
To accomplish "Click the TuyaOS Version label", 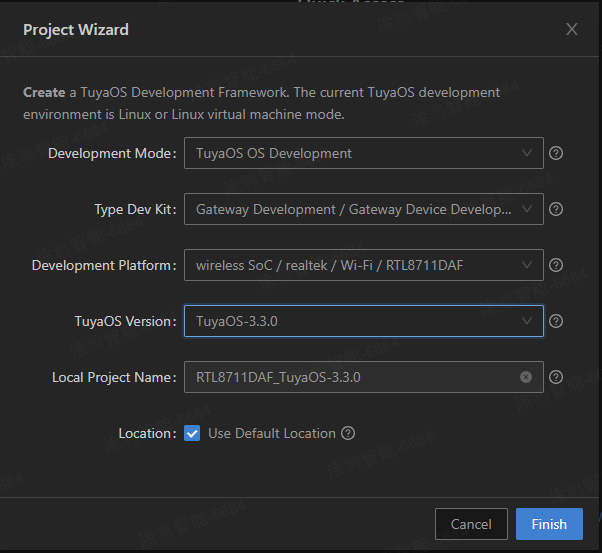I will pyautogui.click(x=126, y=322).
